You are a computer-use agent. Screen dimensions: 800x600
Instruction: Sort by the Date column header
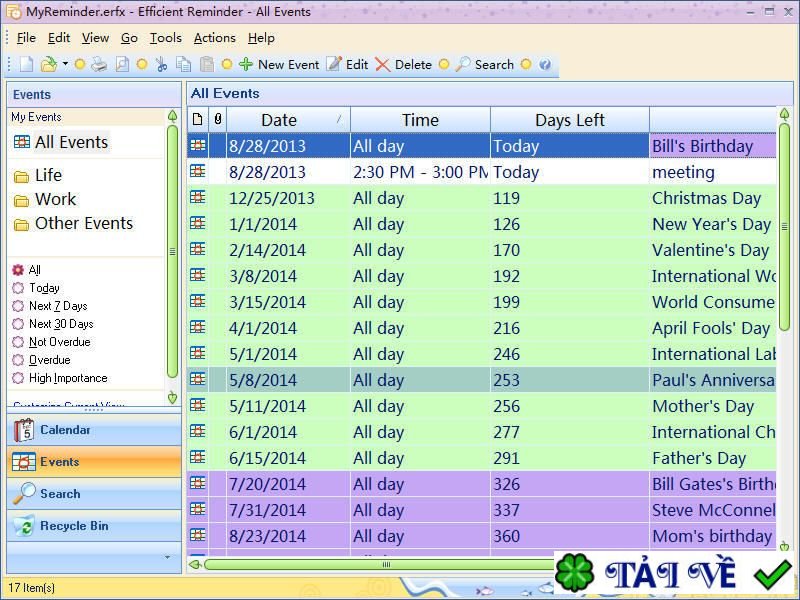(288, 120)
